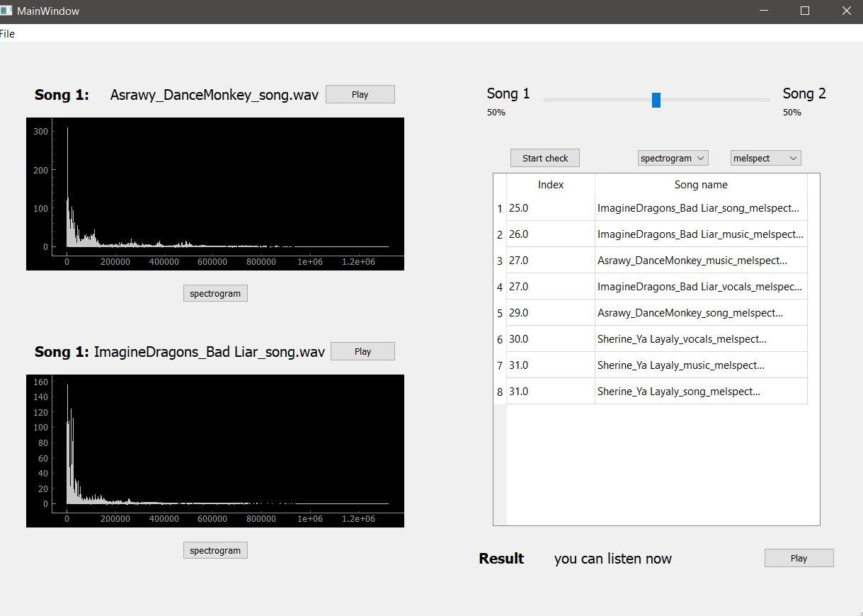863x616 pixels.
Task: Open the File menu
Action: [7, 34]
